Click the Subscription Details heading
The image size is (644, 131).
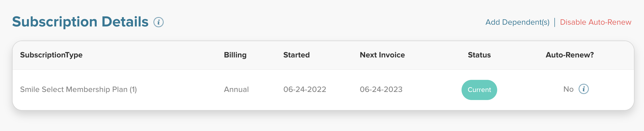click(80, 22)
